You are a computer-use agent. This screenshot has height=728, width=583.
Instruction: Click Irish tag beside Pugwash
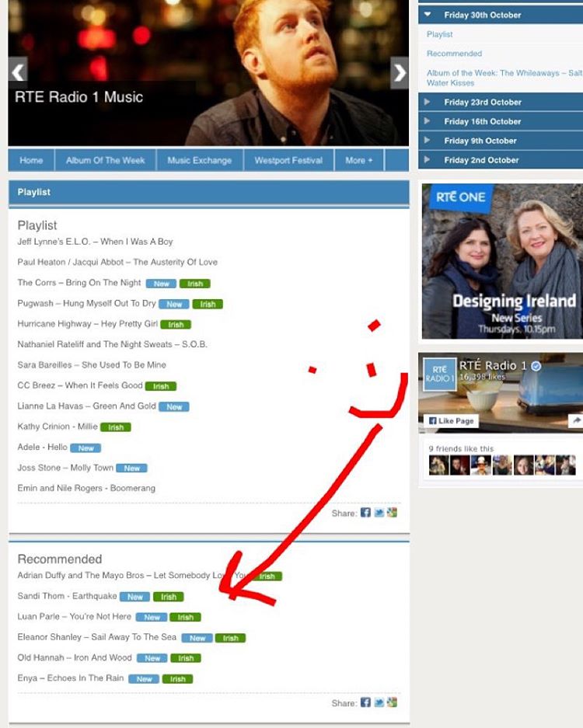208,304
